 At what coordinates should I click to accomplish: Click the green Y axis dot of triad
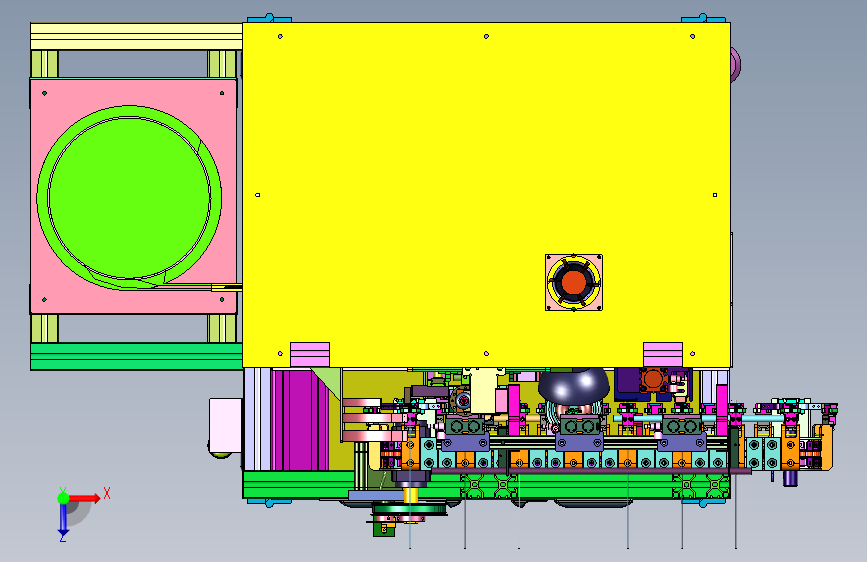tap(63, 498)
